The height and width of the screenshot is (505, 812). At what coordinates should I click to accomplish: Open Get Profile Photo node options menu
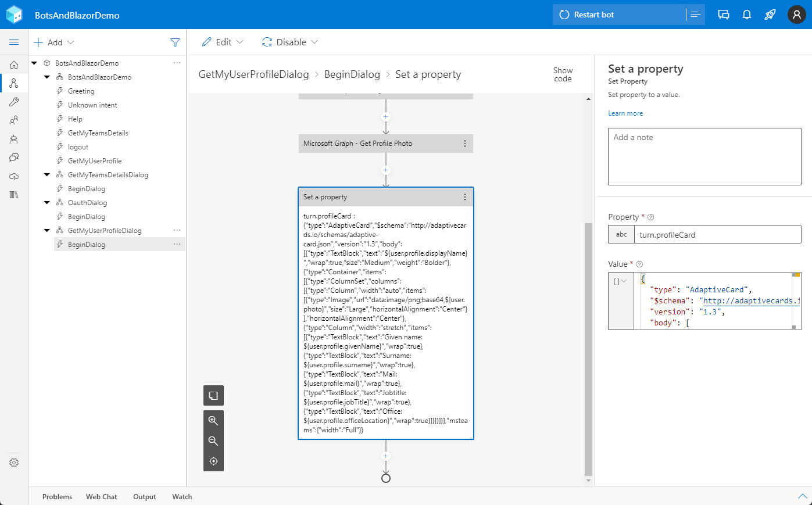[x=465, y=144]
